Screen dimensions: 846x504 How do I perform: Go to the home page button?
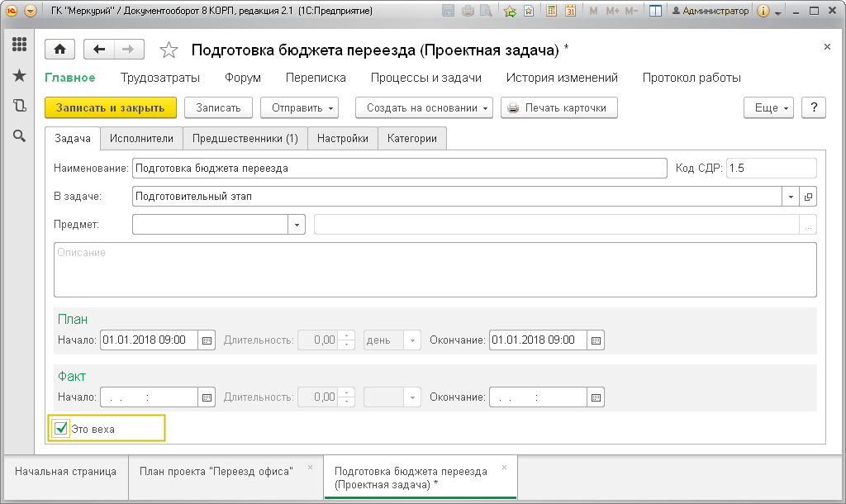point(59,50)
